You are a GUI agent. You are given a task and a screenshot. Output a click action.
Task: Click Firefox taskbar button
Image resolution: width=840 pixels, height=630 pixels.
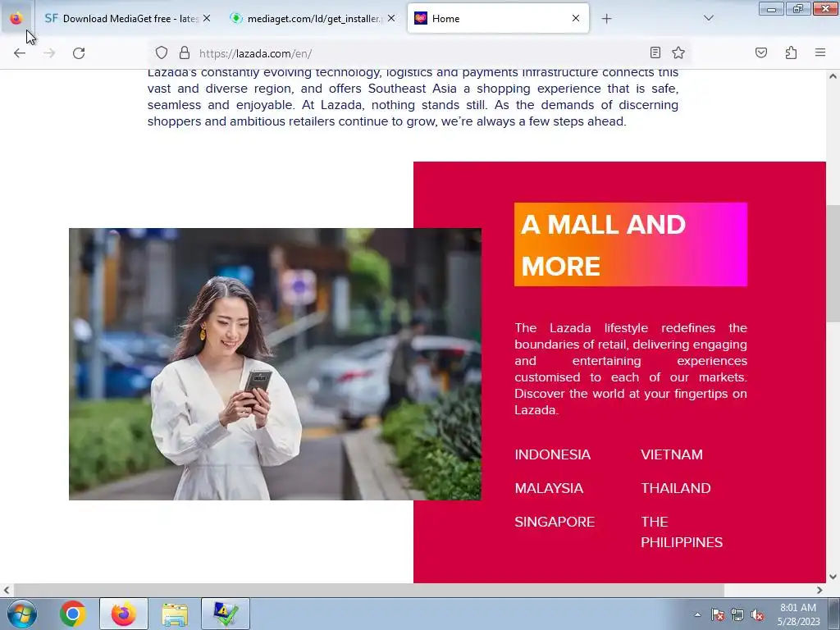(x=124, y=614)
